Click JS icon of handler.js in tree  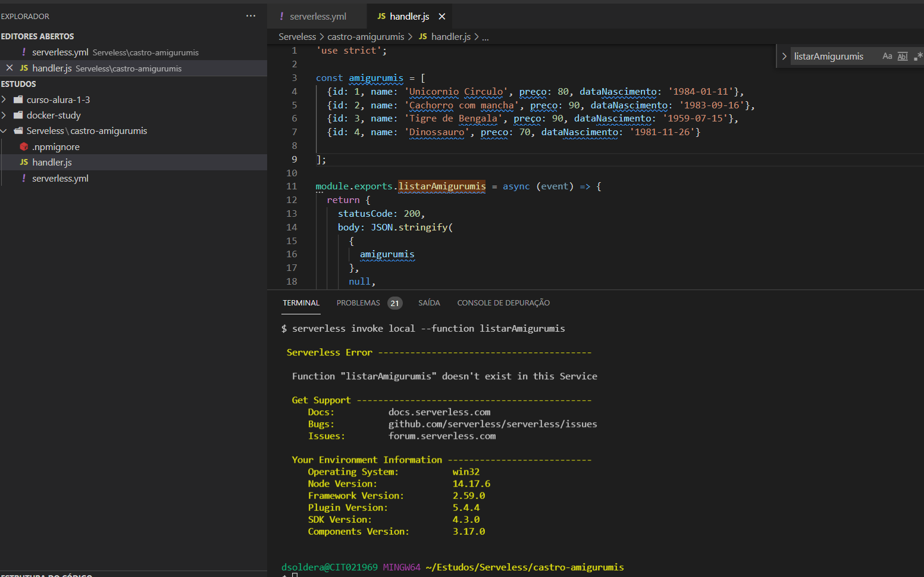point(24,162)
